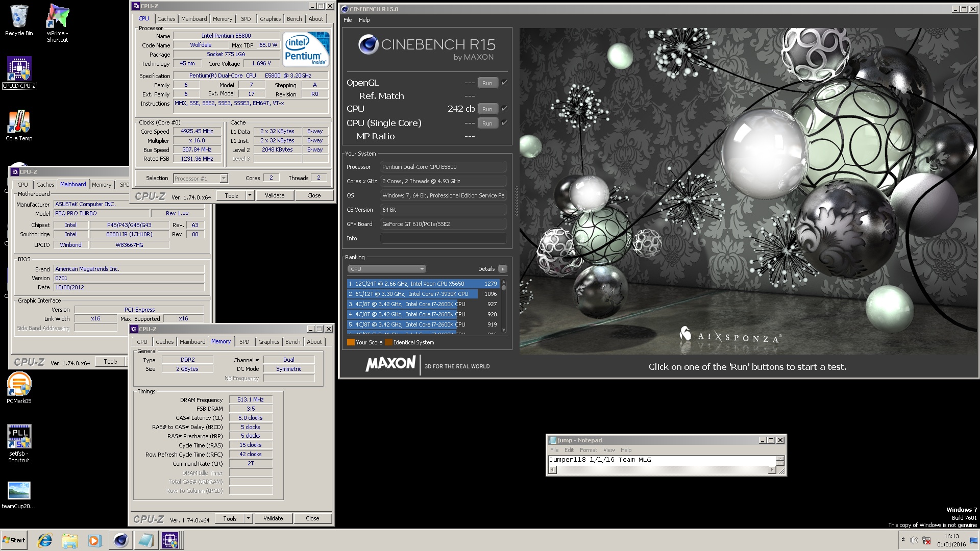Open the Ranking CPU dropdown in Cinebench
The width and height of the screenshot is (980, 551).
[387, 269]
